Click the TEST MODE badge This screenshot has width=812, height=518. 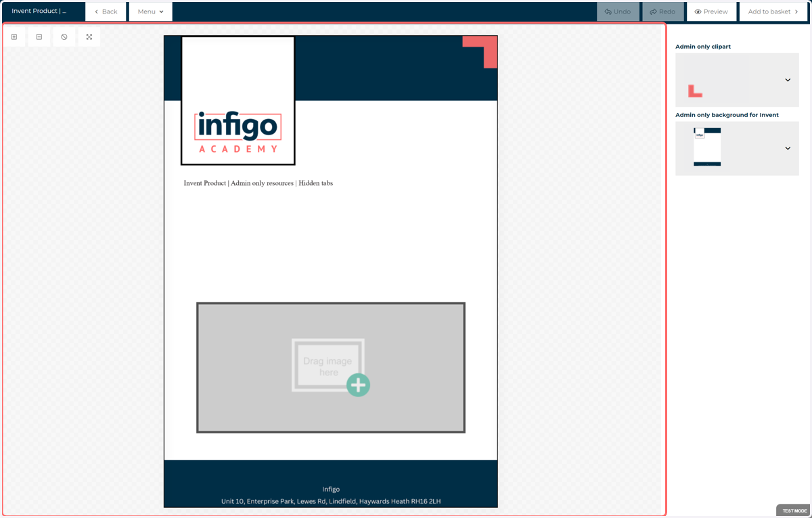(794, 511)
